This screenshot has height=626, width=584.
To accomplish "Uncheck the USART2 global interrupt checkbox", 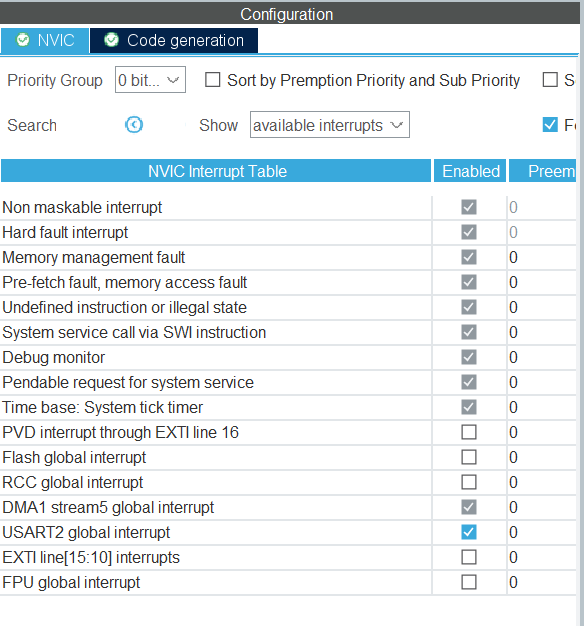I will 469,532.
